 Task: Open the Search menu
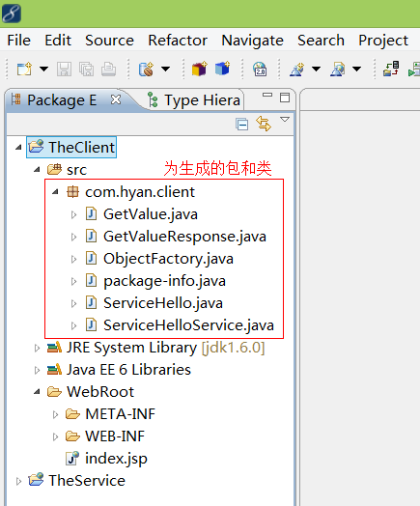click(321, 41)
